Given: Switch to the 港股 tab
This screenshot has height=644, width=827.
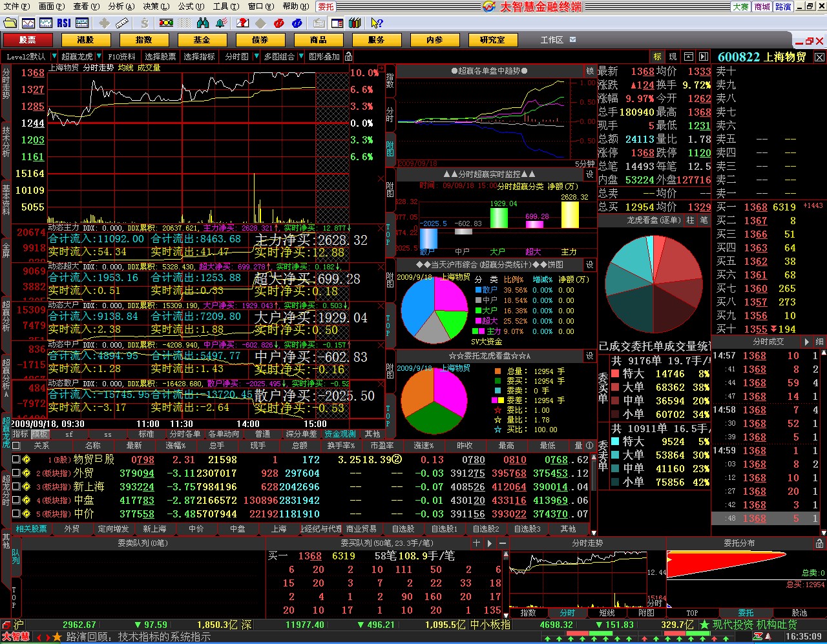Looking at the screenshot, I should click(85, 40).
